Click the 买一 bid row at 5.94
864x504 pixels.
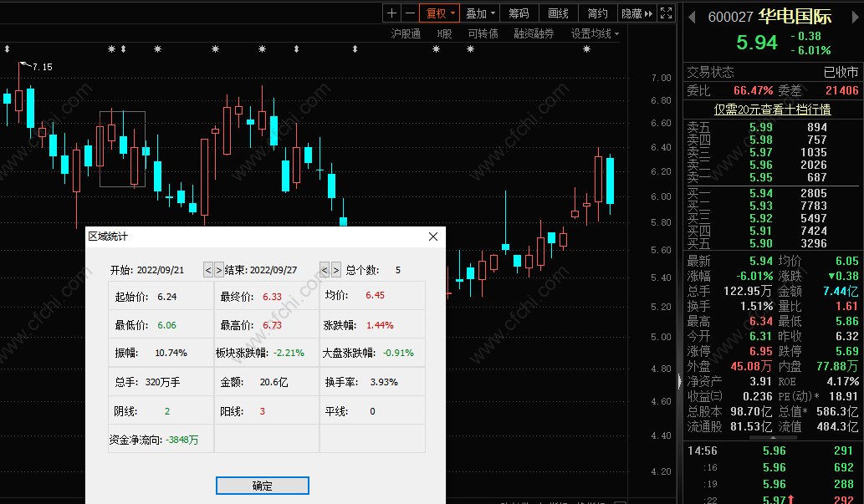click(x=772, y=193)
